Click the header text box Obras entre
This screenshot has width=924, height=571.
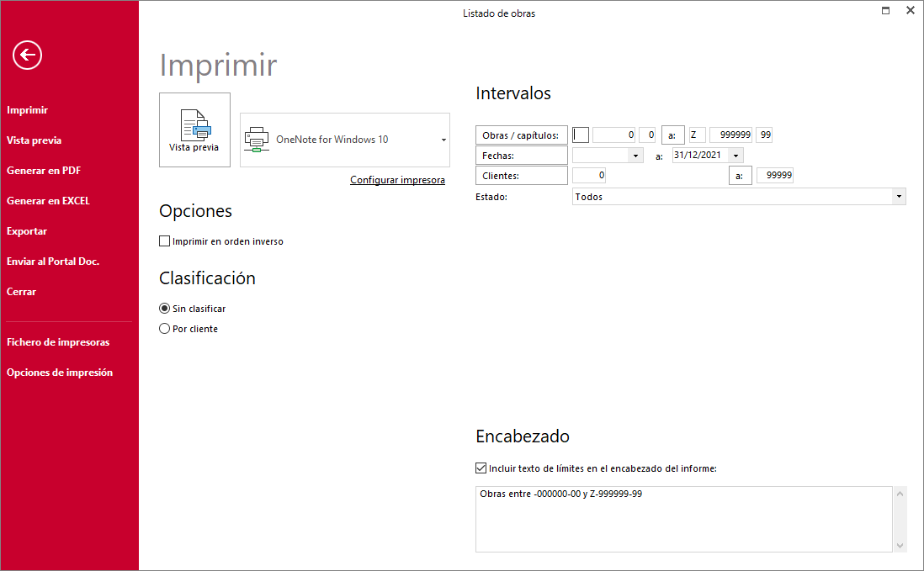click(683, 519)
